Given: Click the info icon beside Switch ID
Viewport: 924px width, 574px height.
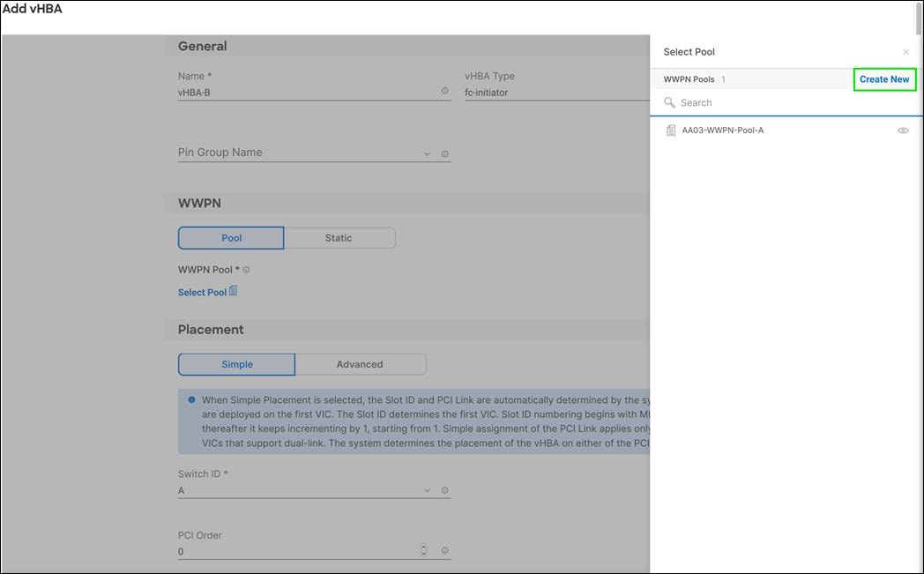Looking at the screenshot, I should 445,489.
